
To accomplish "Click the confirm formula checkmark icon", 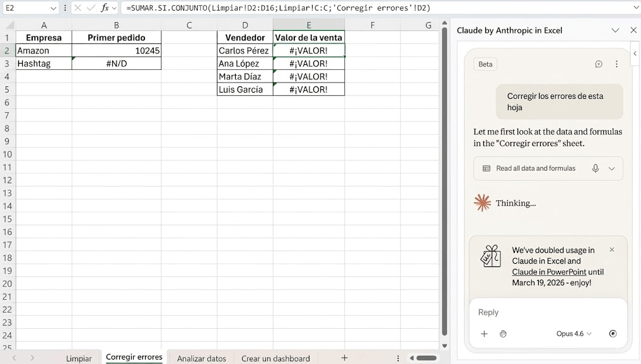I will pyautogui.click(x=91, y=8).
